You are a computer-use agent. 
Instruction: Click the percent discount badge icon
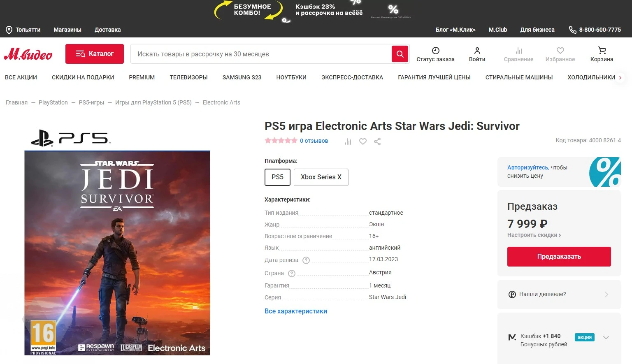pyautogui.click(x=605, y=172)
